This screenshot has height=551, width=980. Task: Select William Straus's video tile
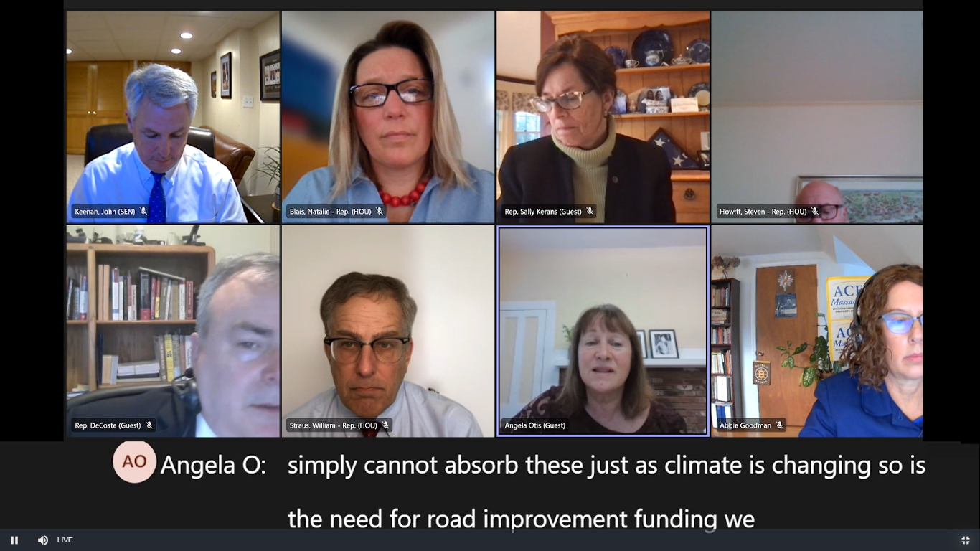[x=387, y=331]
